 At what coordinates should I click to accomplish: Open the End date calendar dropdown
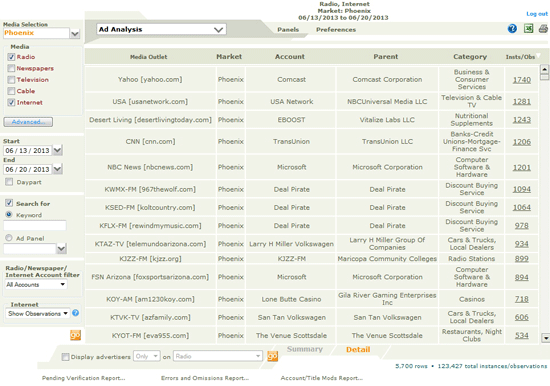click(x=58, y=169)
